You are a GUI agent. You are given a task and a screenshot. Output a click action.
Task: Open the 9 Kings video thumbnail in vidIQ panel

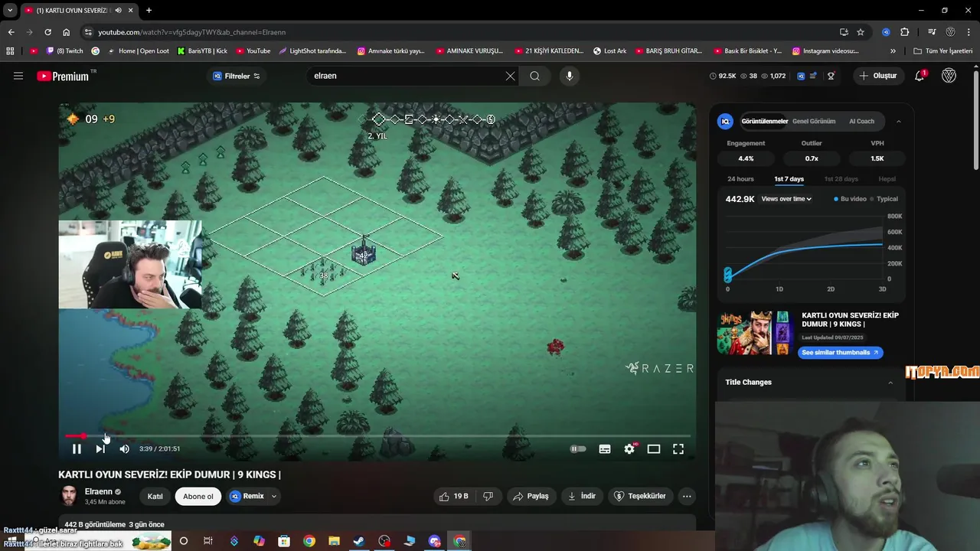tap(755, 333)
